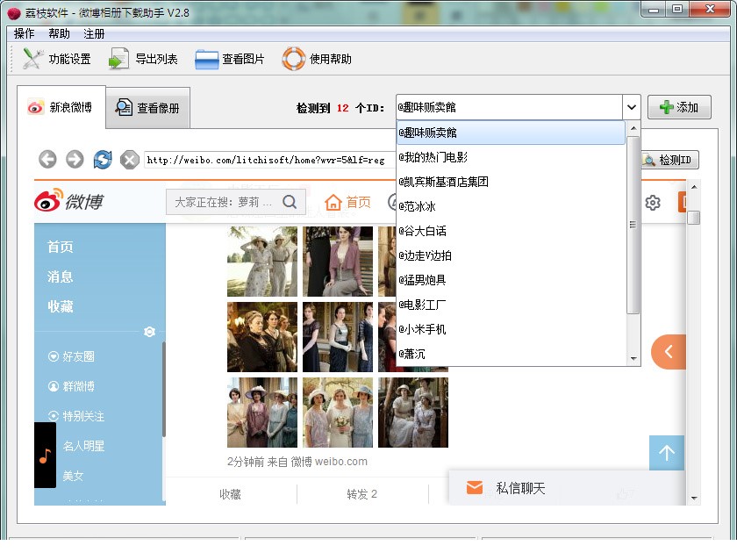Go forward in embedded browser
The height and width of the screenshot is (560, 737).
(x=75, y=160)
